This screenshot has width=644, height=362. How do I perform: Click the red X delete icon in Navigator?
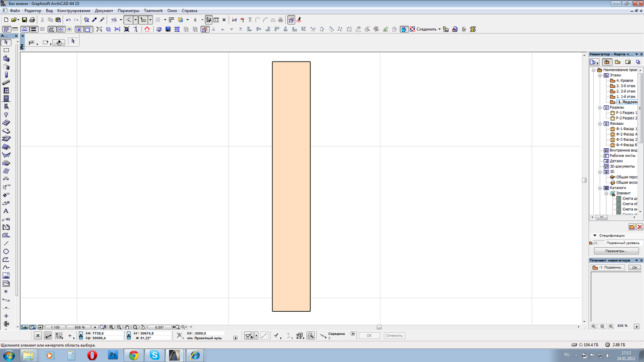(x=640, y=227)
